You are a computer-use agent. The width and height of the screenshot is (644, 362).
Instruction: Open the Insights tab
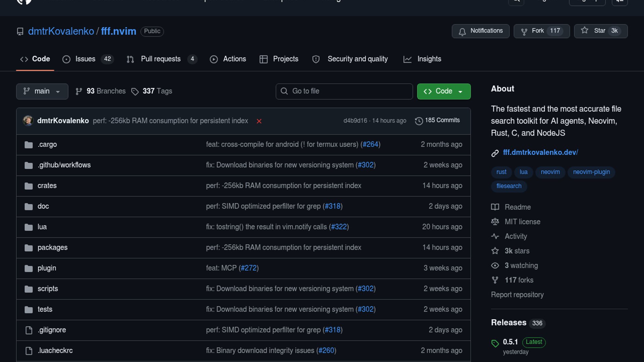click(x=429, y=59)
